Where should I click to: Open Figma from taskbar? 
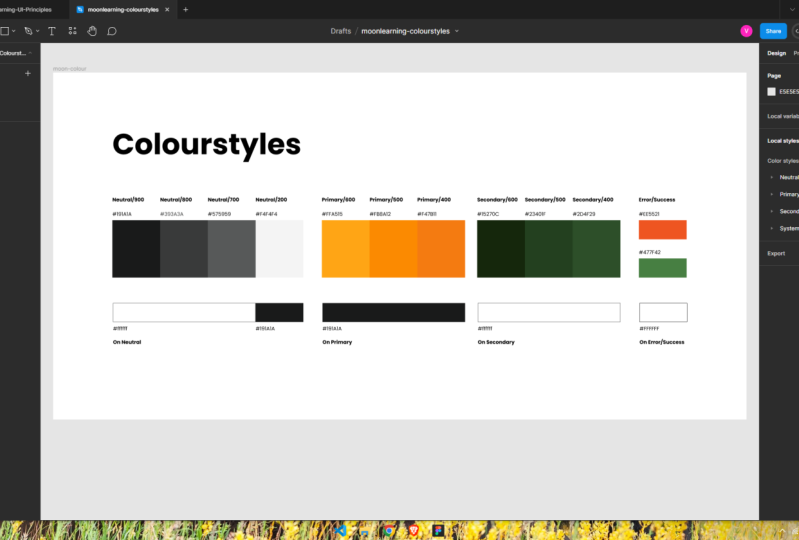click(438, 531)
